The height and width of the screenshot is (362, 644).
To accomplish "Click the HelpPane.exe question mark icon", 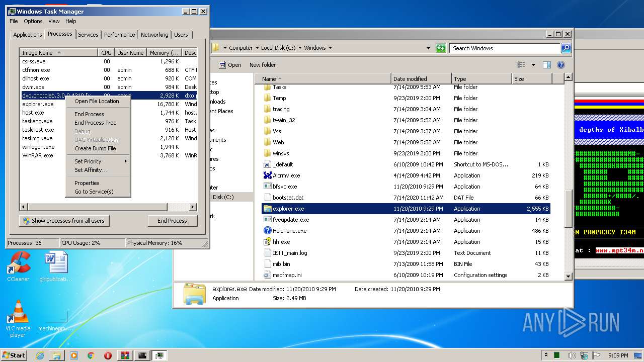I will click(x=268, y=231).
